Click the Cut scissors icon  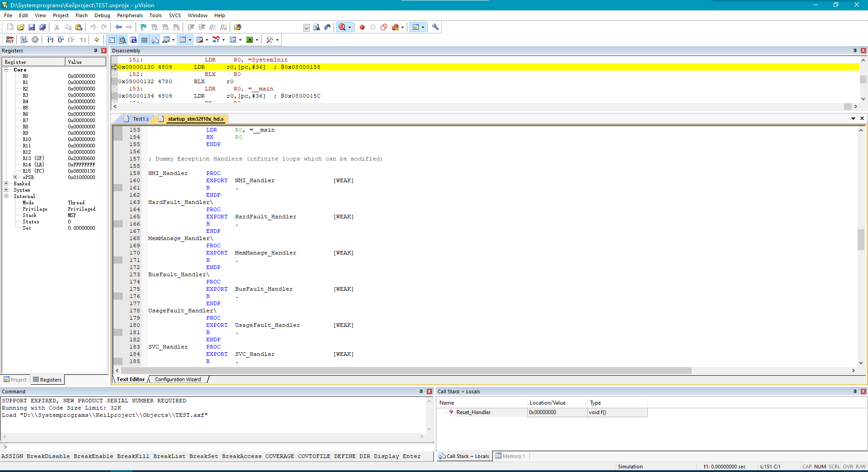57,27
